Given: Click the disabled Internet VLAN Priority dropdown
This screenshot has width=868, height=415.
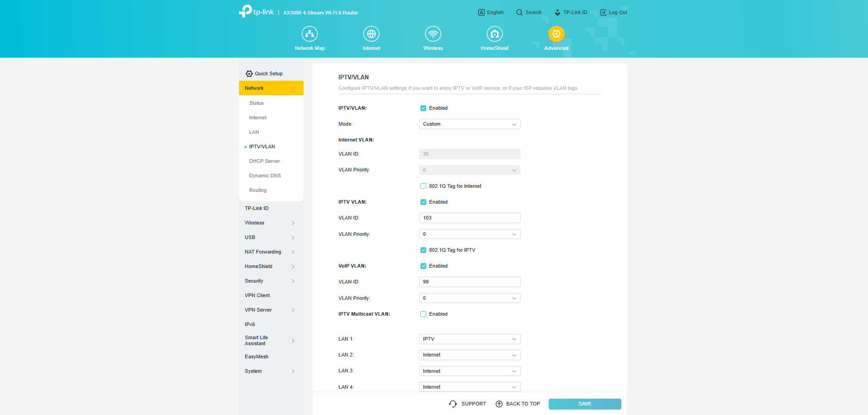Looking at the screenshot, I should pos(469,170).
